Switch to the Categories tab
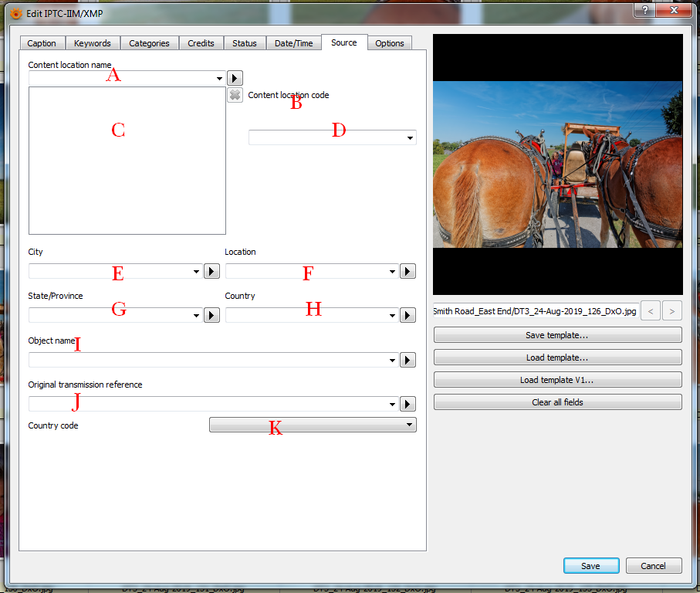This screenshot has width=700, height=593. point(149,43)
